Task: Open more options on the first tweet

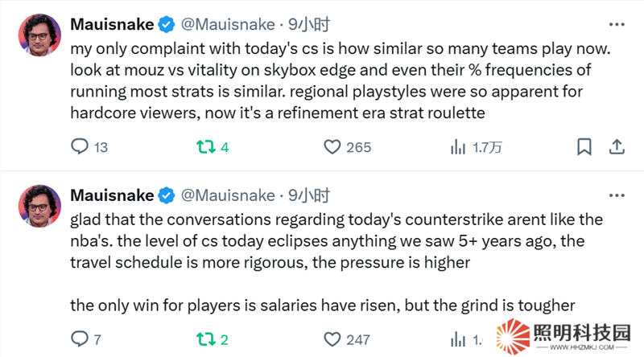Action: pyautogui.click(x=616, y=24)
